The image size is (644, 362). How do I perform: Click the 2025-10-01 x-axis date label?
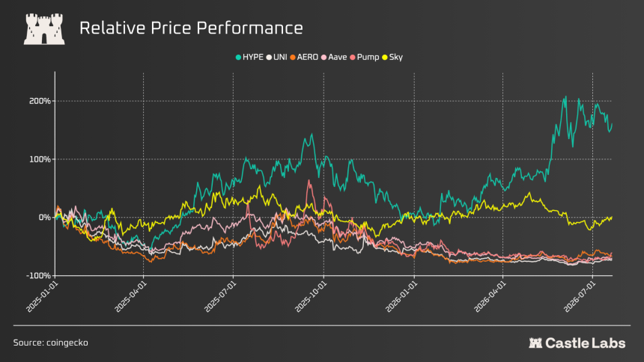pos(311,297)
